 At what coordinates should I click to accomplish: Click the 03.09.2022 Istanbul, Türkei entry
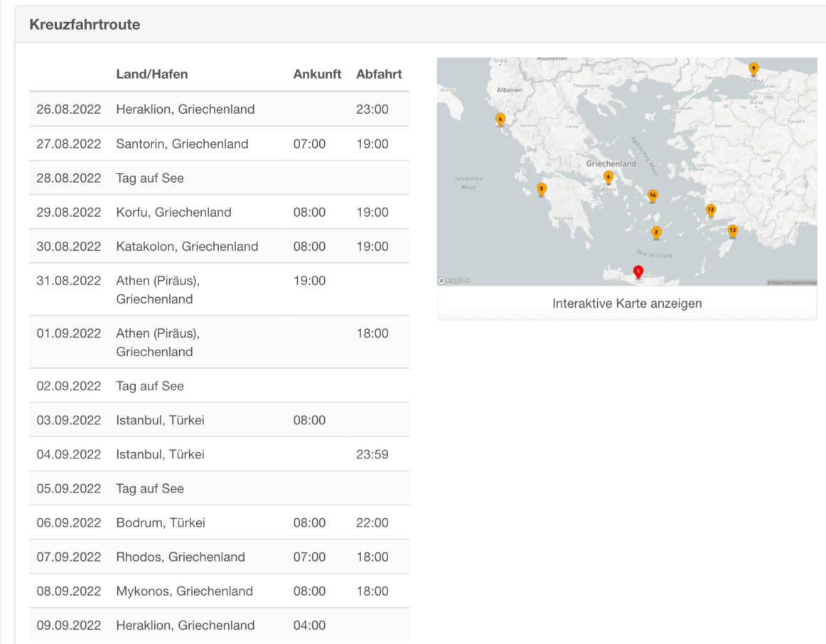click(160, 420)
